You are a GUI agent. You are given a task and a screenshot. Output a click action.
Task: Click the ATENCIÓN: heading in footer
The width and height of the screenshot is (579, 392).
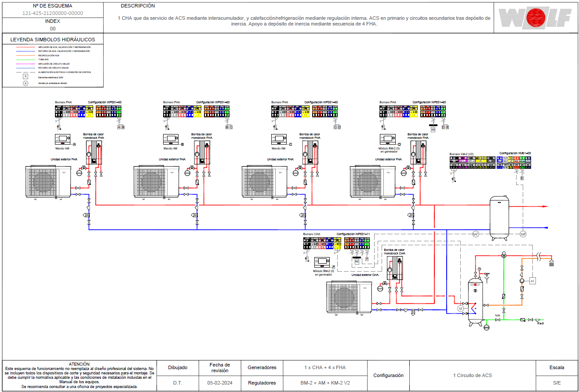click(x=80, y=364)
